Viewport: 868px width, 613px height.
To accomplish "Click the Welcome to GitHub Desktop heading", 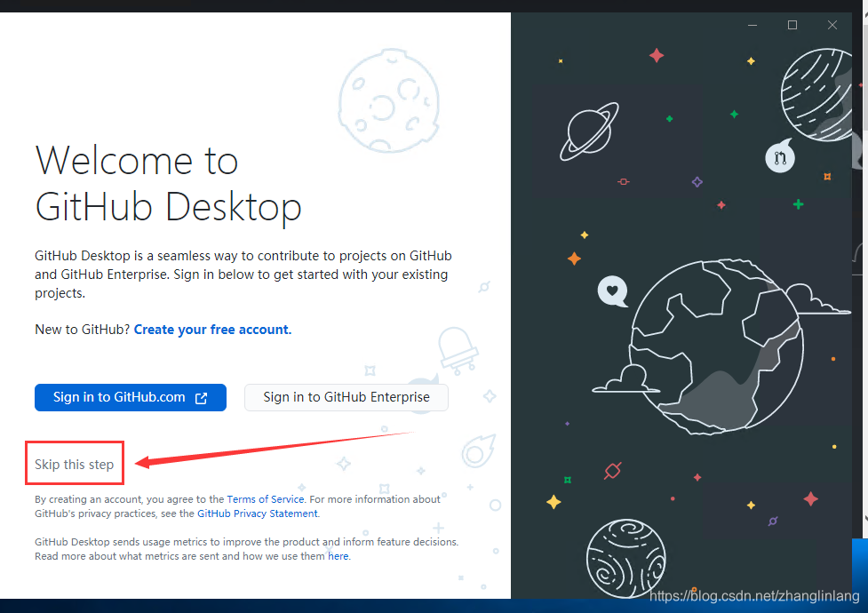I will [168, 183].
